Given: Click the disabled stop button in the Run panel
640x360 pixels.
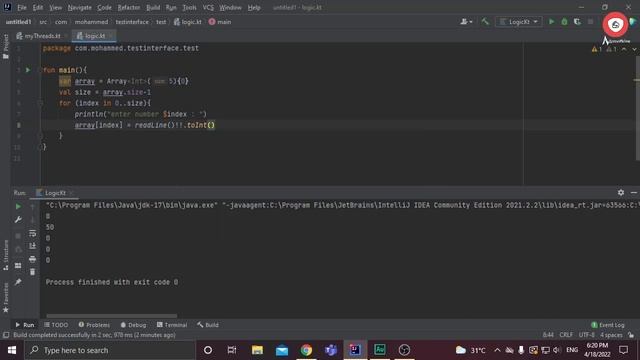Looking at the screenshot, I should [18, 236].
